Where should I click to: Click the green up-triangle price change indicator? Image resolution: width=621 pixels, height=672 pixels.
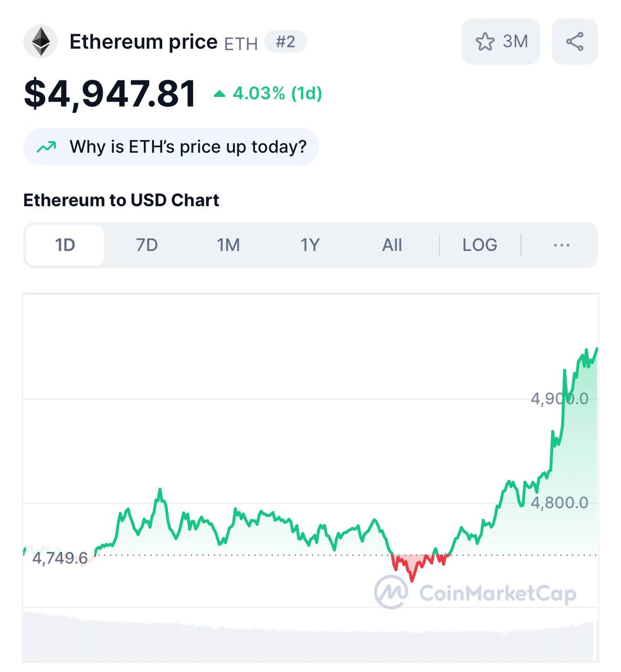click(219, 94)
